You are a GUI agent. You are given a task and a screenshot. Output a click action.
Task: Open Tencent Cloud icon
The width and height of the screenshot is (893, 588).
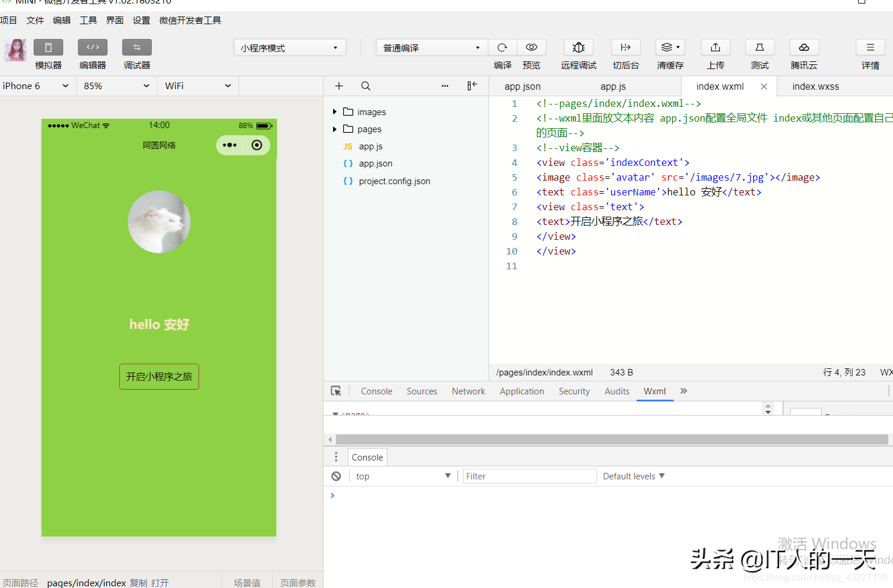point(804,48)
